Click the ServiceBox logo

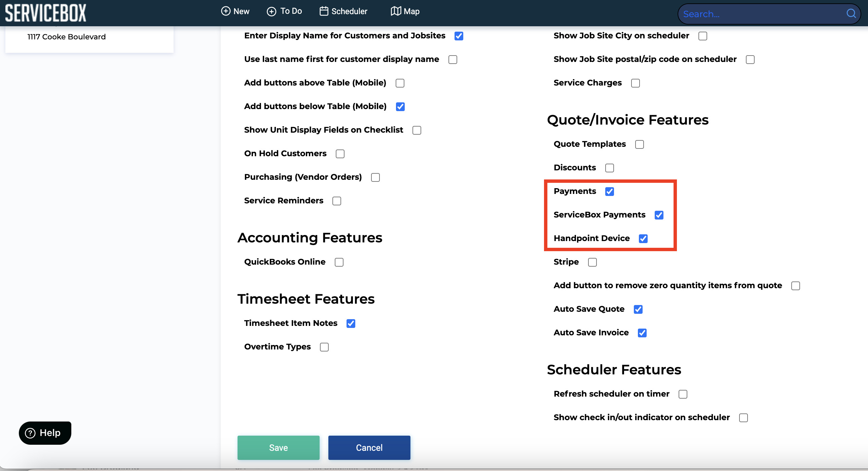point(45,13)
